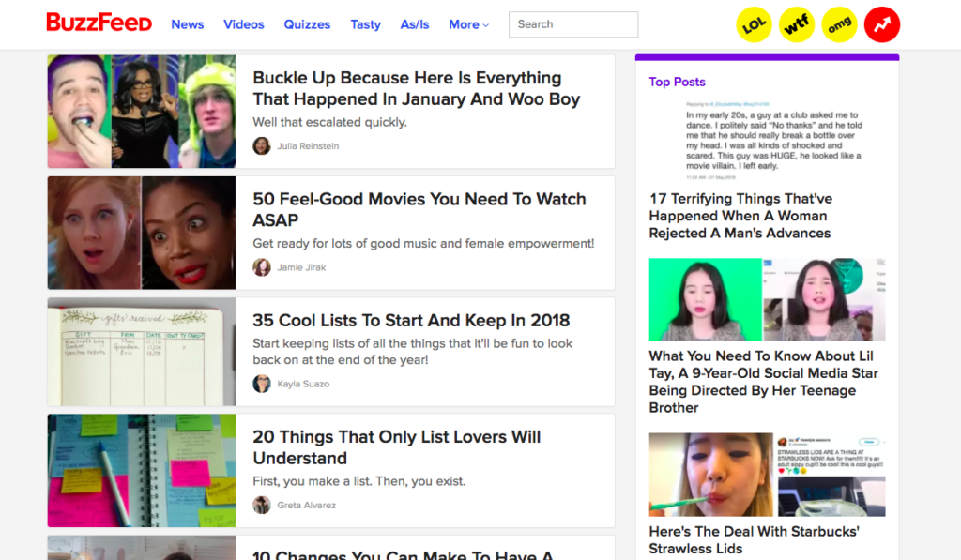Click 'First, you make a list.' description
The image size is (961, 560).
[359, 481]
